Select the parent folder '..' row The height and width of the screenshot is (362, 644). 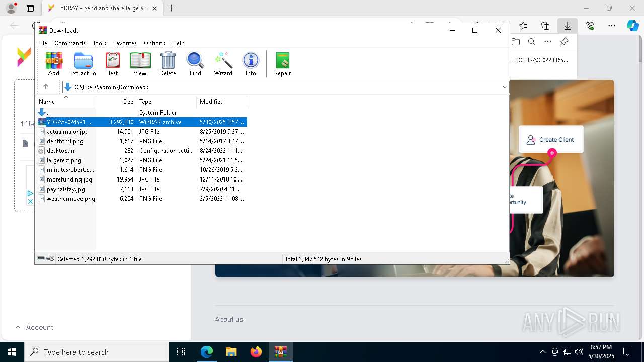pyautogui.click(x=141, y=113)
